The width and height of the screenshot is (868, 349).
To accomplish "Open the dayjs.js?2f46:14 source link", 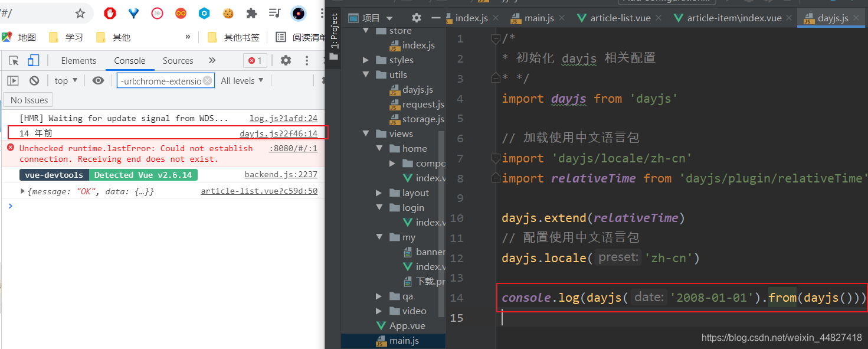I will point(279,133).
